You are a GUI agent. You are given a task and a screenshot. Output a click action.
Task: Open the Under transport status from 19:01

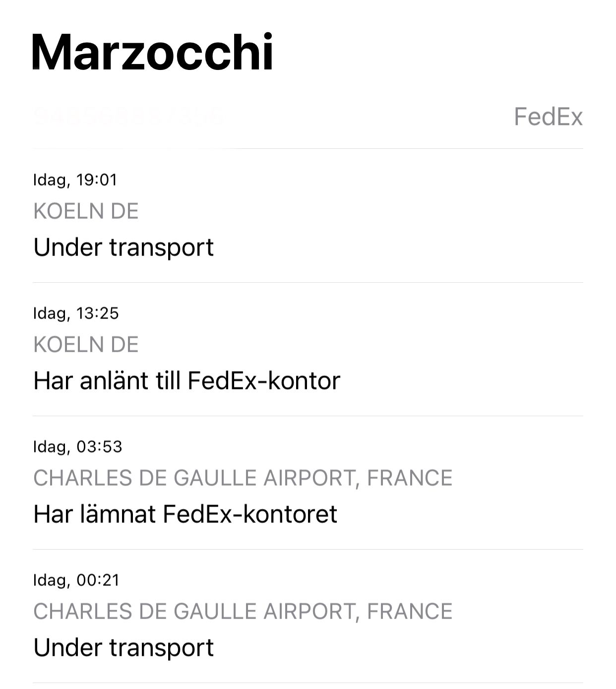[x=123, y=247]
